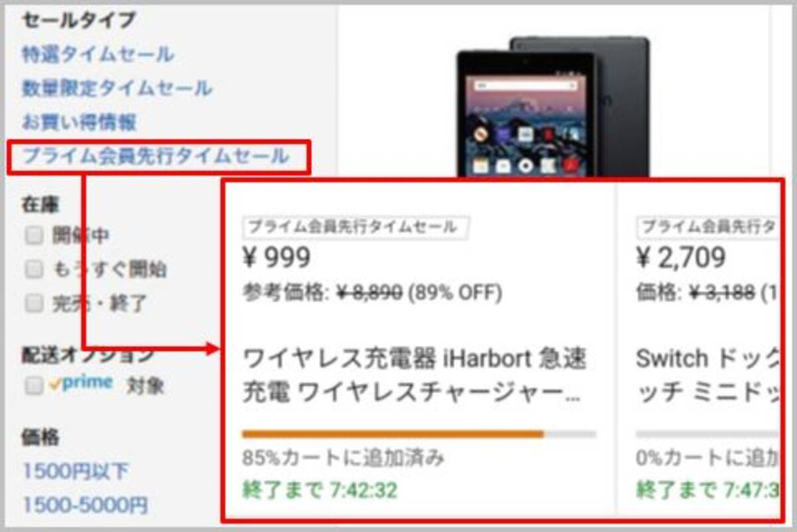Open 特選タイムセール sale type link

pos(98,54)
